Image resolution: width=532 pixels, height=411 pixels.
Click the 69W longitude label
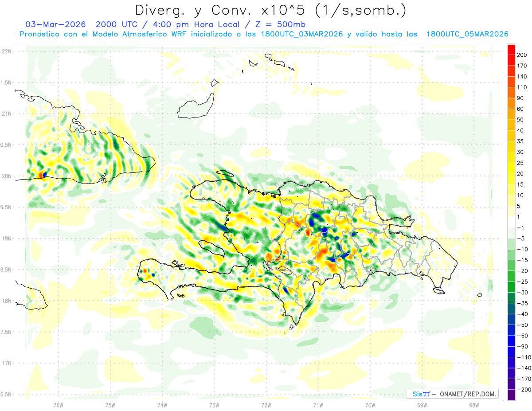422,405
